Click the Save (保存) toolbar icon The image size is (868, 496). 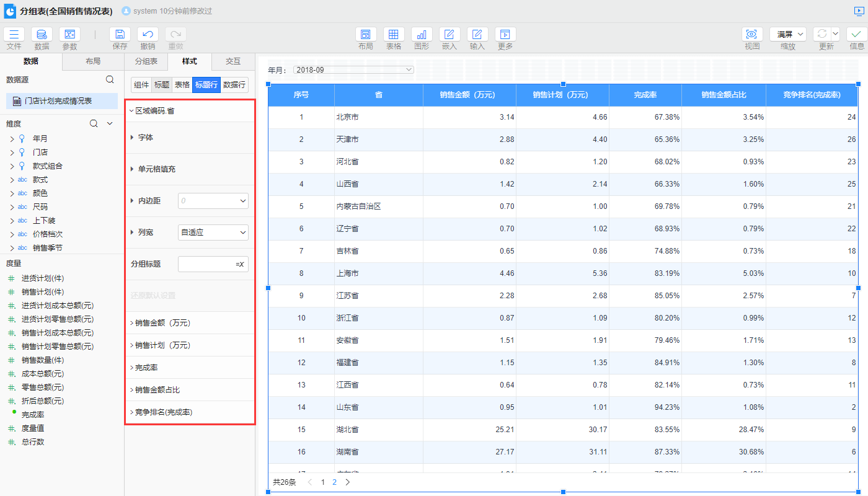pyautogui.click(x=120, y=35)
